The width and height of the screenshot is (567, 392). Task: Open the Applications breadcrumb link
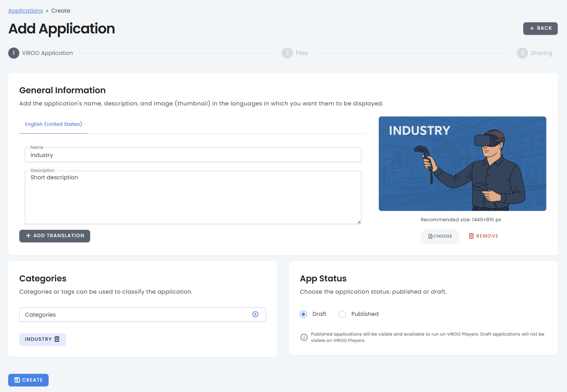(x=26, y=11)
